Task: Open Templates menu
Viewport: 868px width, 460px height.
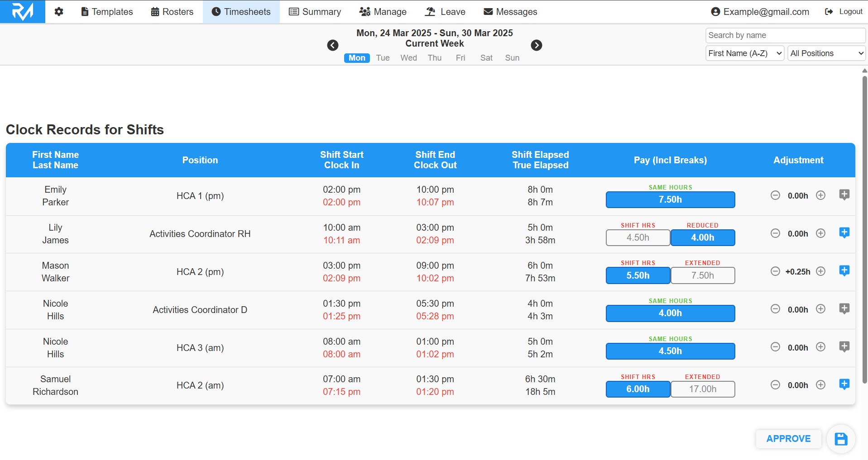Action: pyautogui.click(x=107, y=12)
